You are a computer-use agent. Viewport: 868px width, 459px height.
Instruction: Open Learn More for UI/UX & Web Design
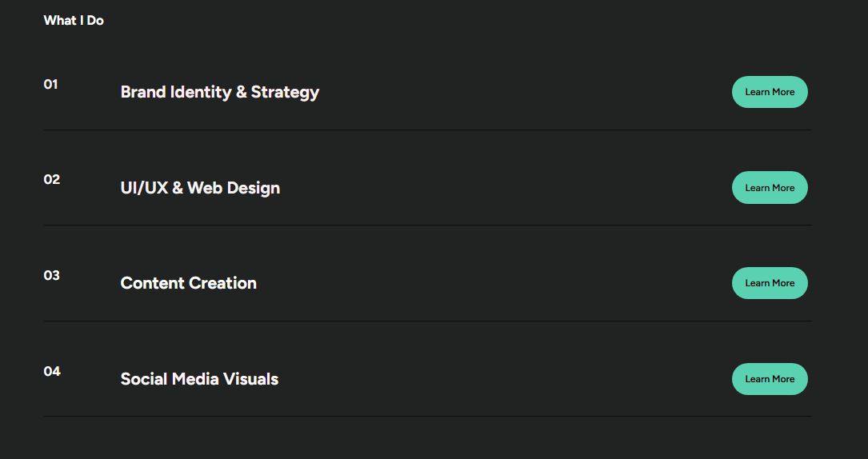(x=770, y=188)
